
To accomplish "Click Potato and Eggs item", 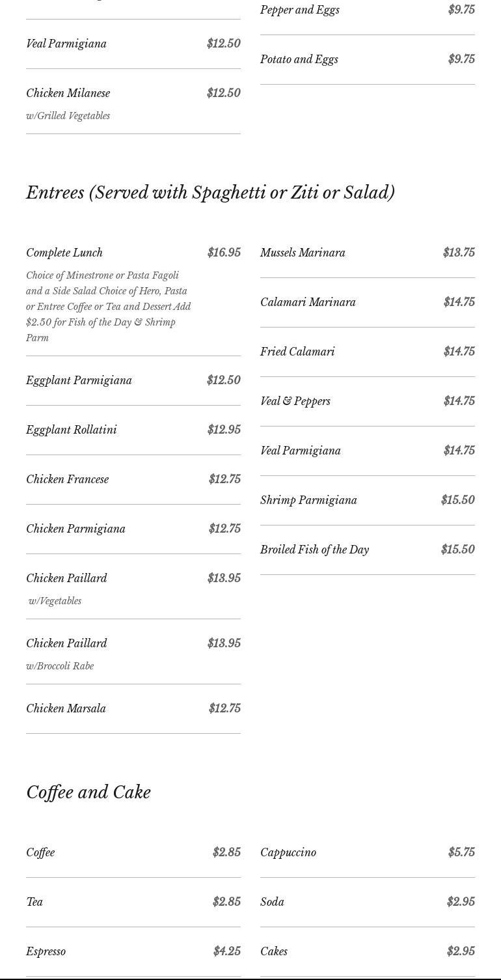I will [299, 59].
